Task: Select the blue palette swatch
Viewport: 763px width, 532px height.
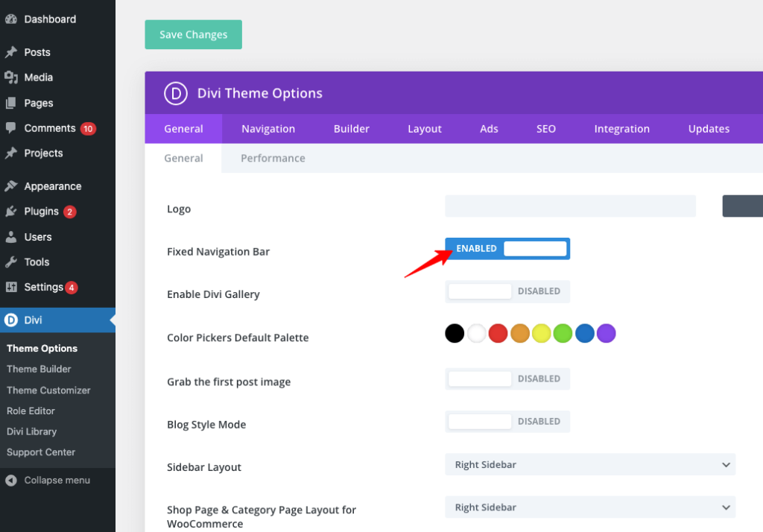Action: (584, 333)
